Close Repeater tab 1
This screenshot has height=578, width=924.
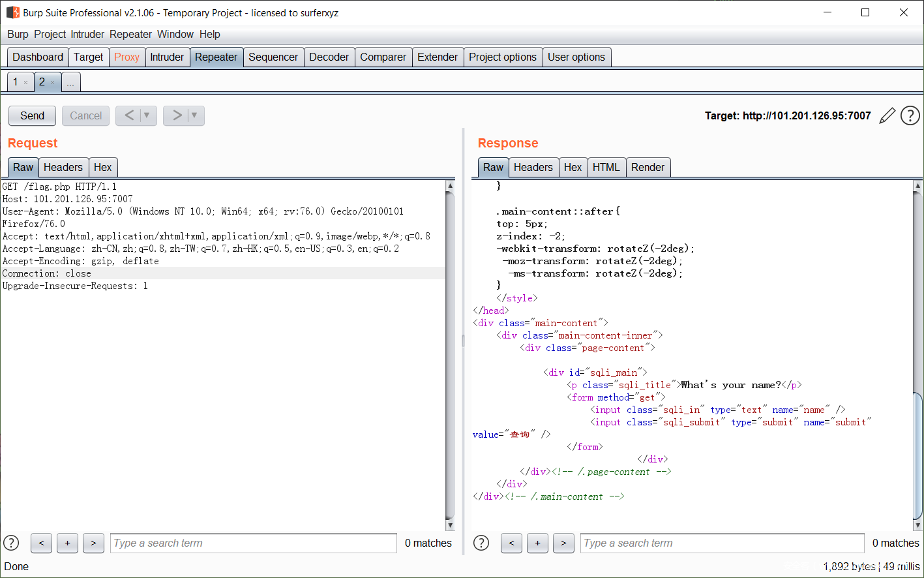tap(26, 83)
